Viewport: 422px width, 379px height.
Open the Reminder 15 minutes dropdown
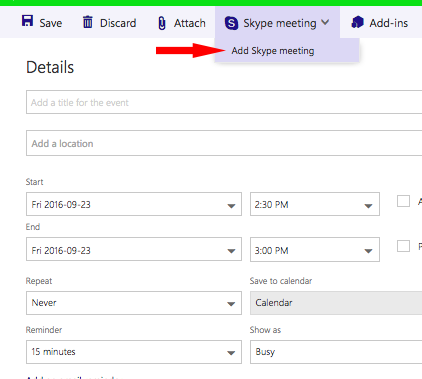(x=134, y=352)
